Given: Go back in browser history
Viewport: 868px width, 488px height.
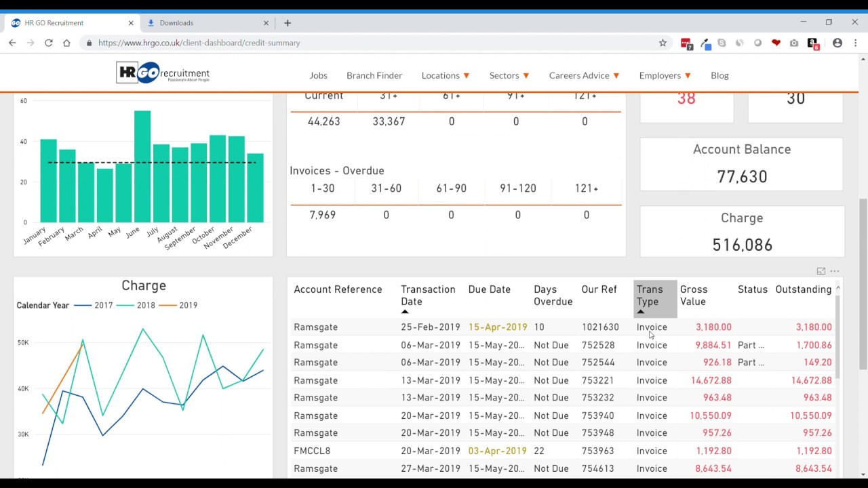Looking at the screenshot, I should pos(12,43).
